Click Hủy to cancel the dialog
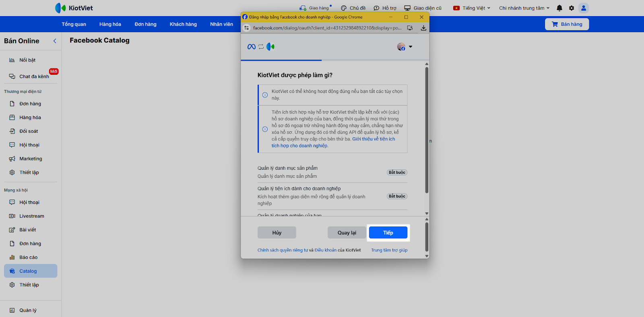644x317 pixels. pyautogui.click(x=277, y=233)
